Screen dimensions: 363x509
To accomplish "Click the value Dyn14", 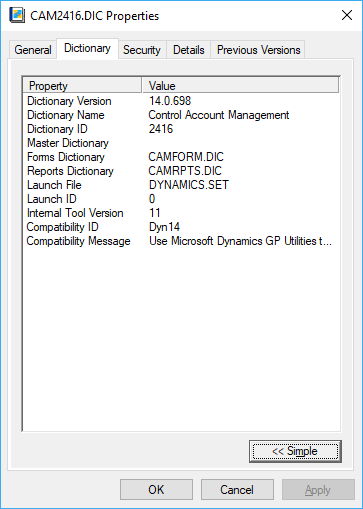I will pyautogui.click(x=164, y=227).
